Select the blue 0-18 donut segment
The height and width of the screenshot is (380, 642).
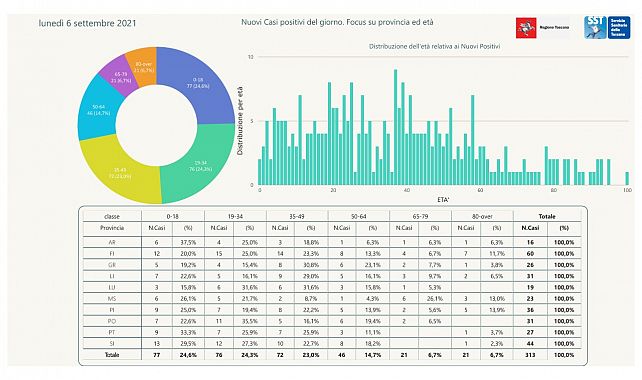pyautogui.click(x=203, y=80)
